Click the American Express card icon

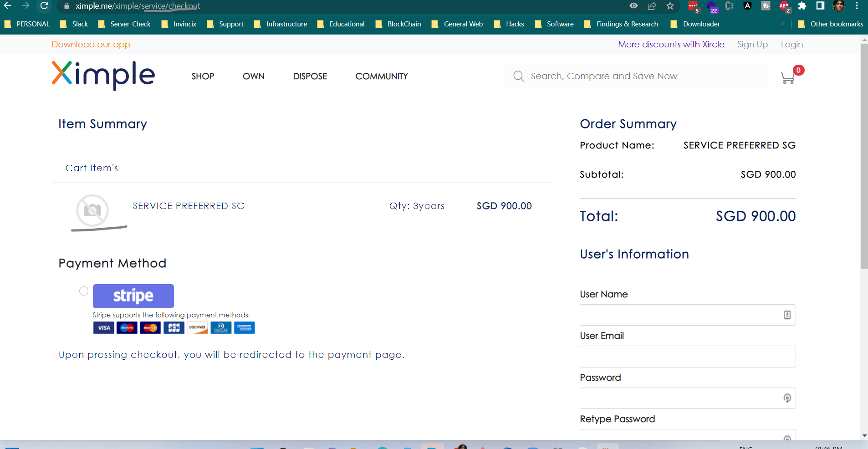point(245,328)
